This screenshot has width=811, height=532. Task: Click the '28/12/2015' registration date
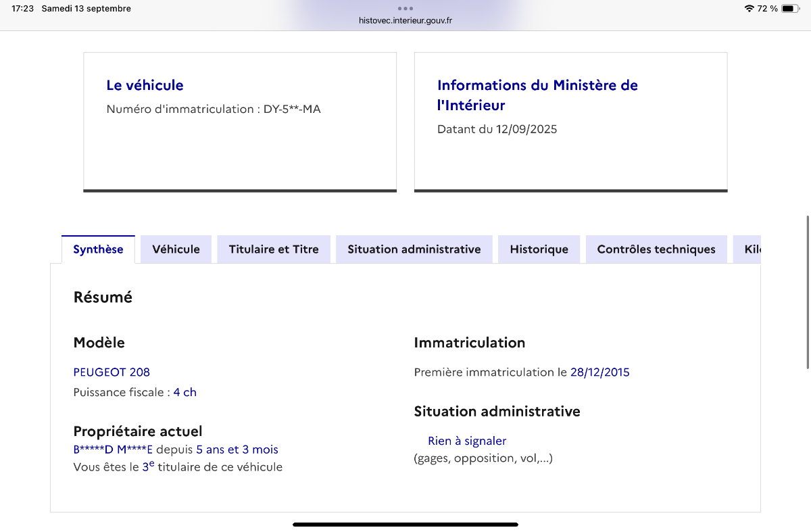click(x=600, y=372)
